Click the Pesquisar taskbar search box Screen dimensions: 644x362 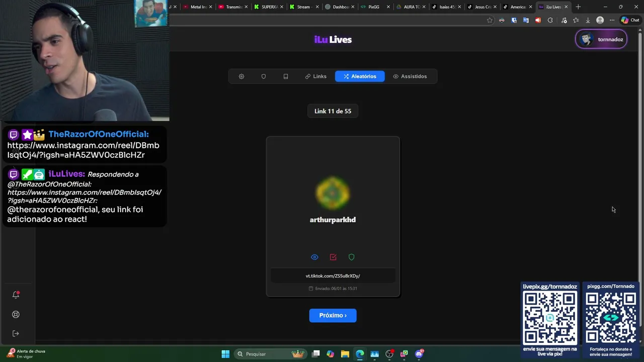point(271,354)
